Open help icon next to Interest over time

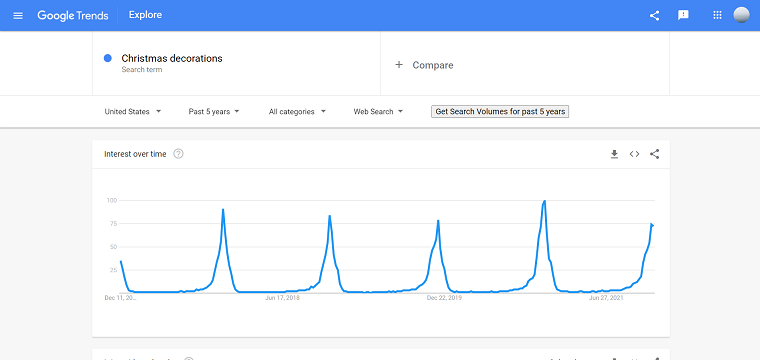click(x=178, y=154)
